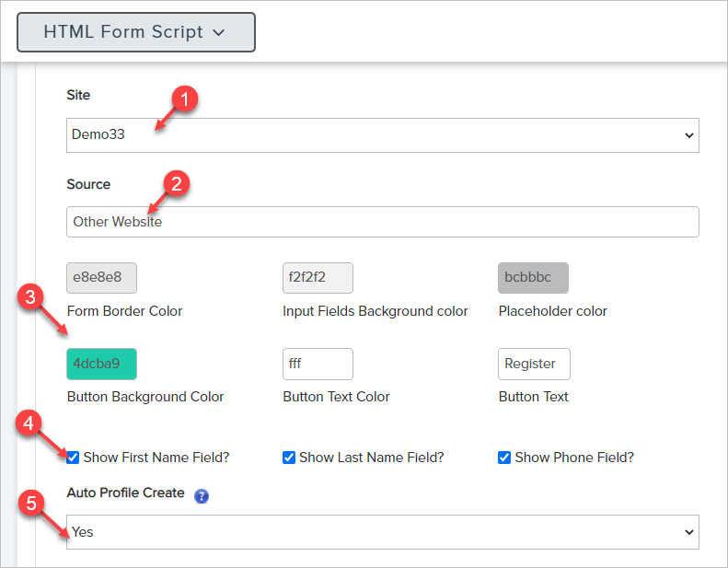Open Button Background Color 4dcba9 swatch
The width and height of the screenshot is (728, 568).
102,364
